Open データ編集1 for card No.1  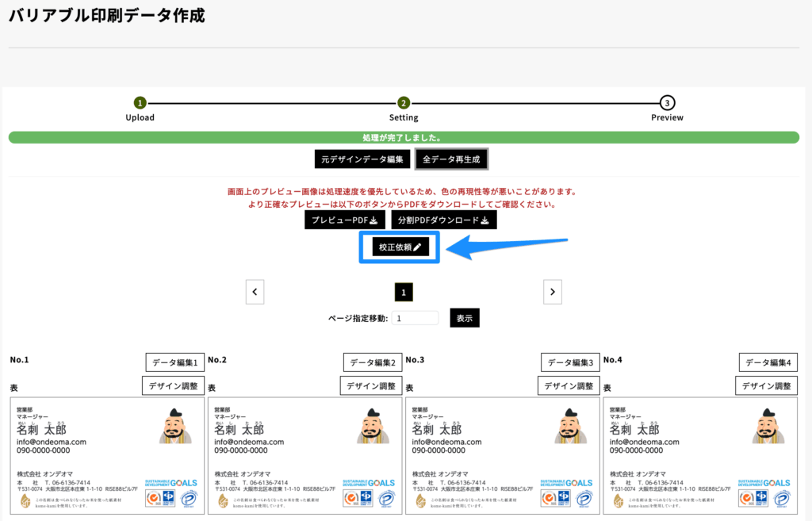point(174,362)
